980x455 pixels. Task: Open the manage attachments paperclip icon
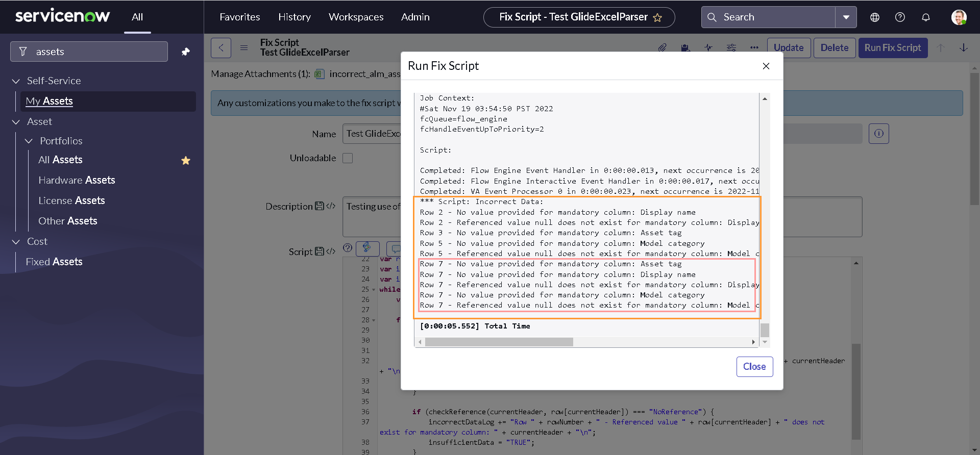(x=663, y=47)
